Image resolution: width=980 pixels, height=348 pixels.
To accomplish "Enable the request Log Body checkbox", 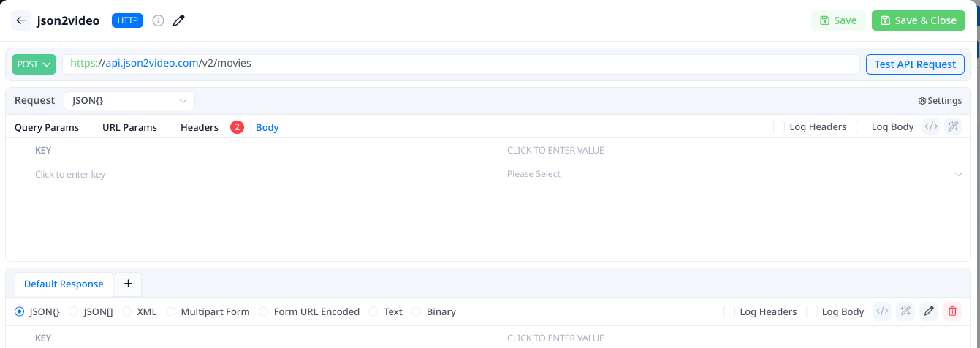I will (x=861, y=127).
